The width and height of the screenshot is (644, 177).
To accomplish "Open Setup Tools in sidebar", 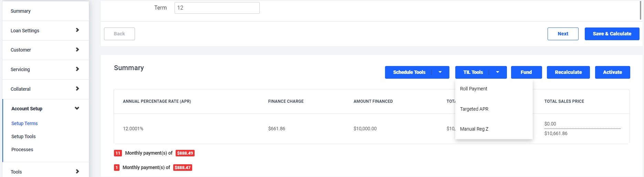I will [23, 136].
